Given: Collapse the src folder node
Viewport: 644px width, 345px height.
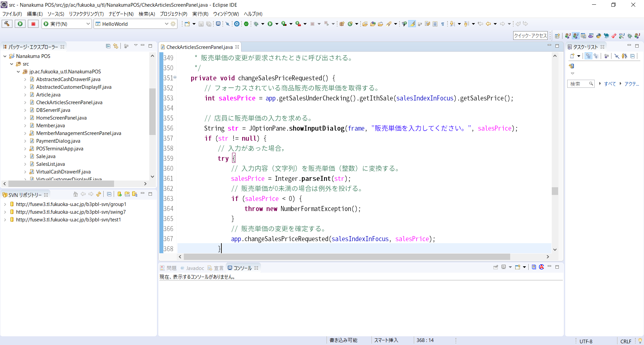Looking at the screenshot, I should point(12,64).
